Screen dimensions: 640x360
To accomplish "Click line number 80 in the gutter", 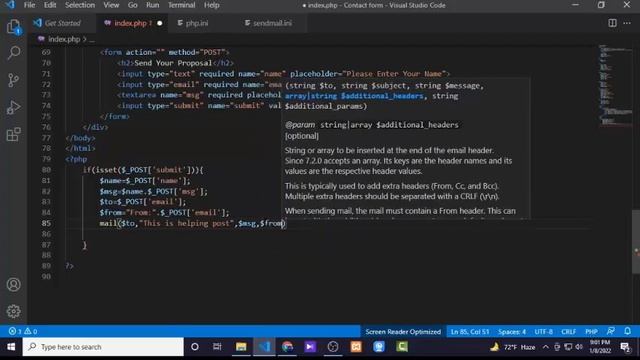I will click(x=46, y=170).
